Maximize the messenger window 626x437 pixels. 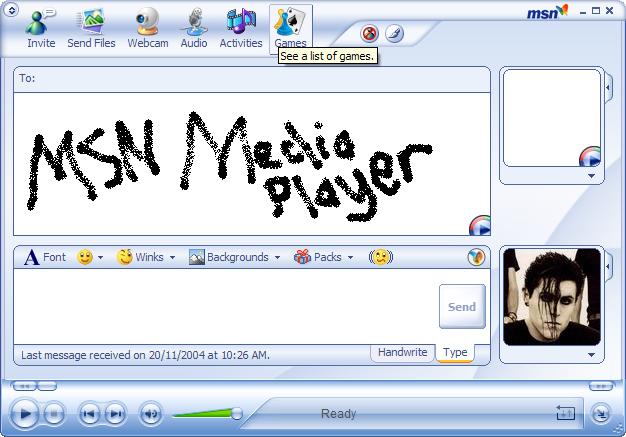tap(596, 11)
